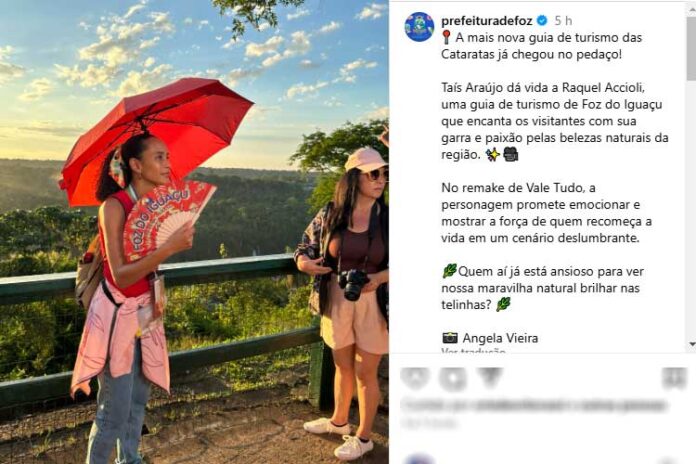Click the blue verified badge icon

542,20
